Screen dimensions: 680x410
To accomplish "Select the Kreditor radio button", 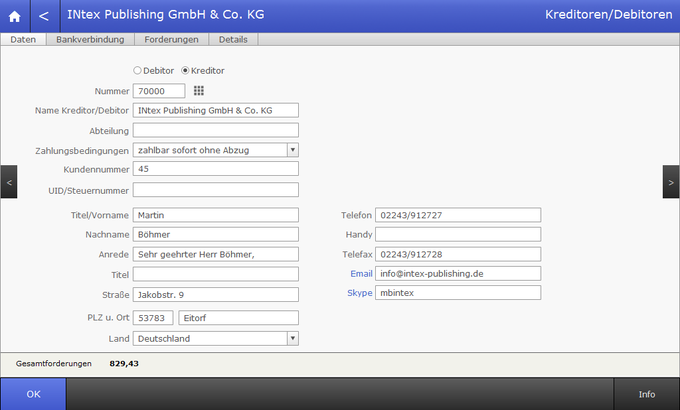I will click(185, 70).
